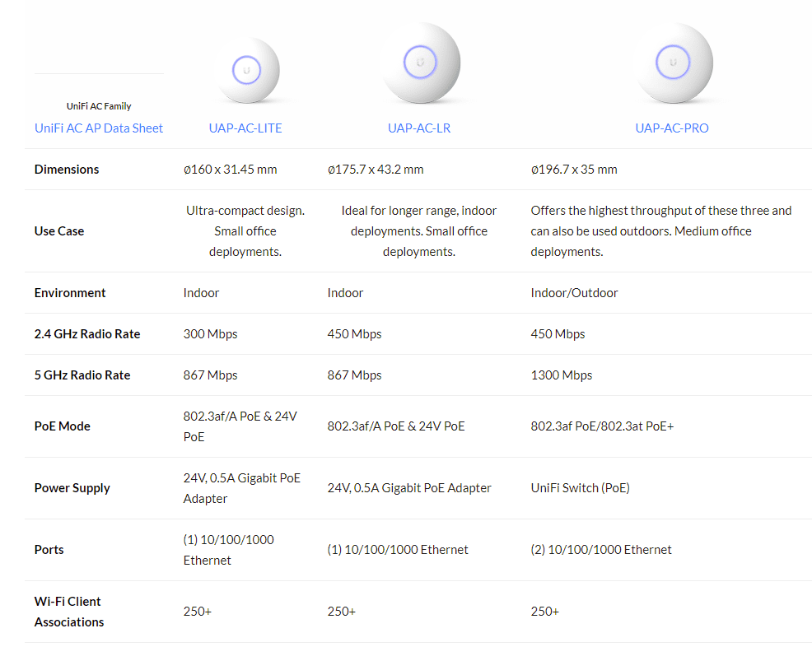Select the 5 GHz Radio Rate label

pos(82,375)
